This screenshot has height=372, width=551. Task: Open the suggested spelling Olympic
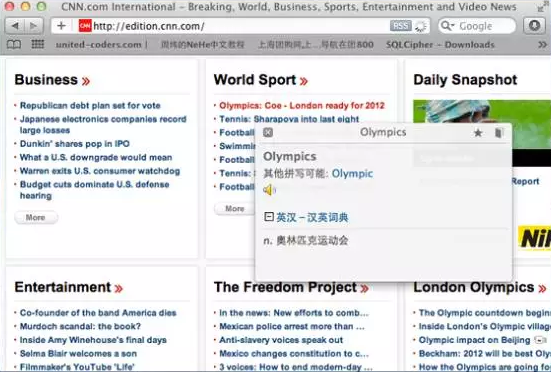(352, 174)
